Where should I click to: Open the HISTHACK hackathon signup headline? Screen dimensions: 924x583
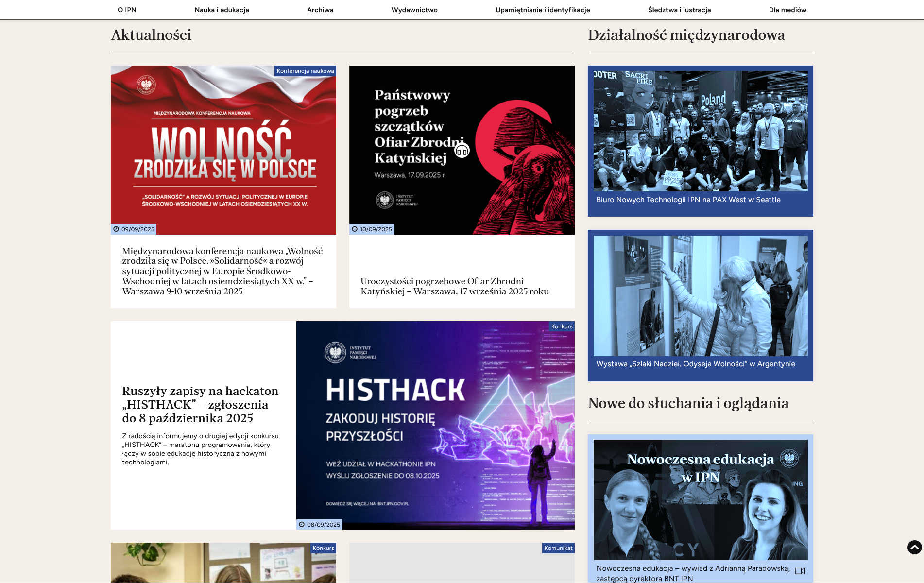[200, 405]
